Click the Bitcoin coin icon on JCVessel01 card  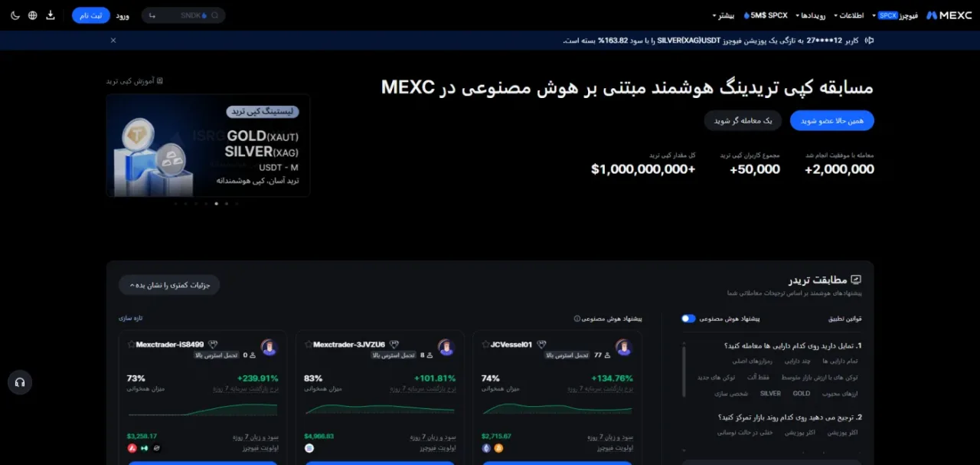498,448
